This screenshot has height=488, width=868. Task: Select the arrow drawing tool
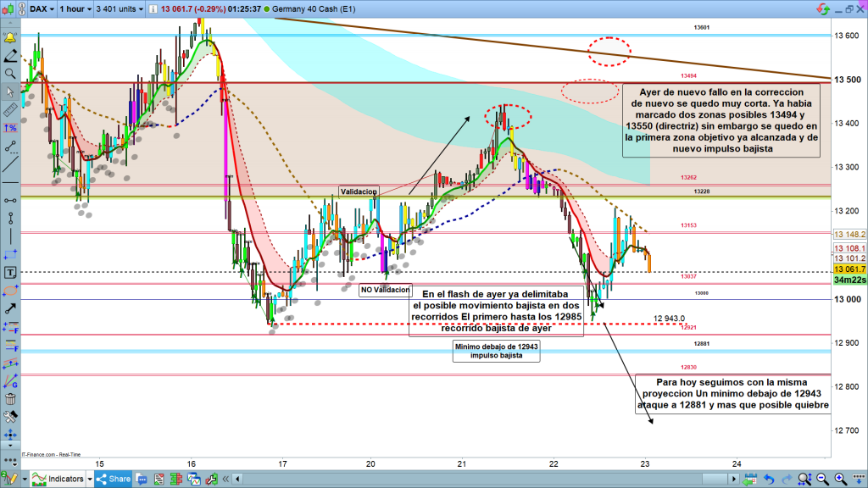pyautogui.click(x=11, y=309)
